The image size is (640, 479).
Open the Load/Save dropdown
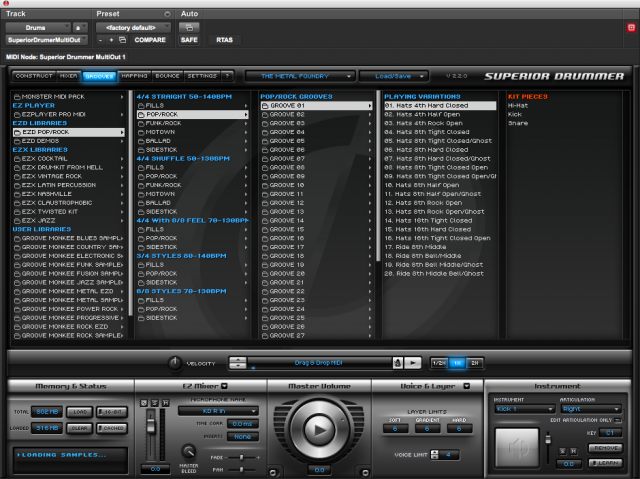[393, 76]
